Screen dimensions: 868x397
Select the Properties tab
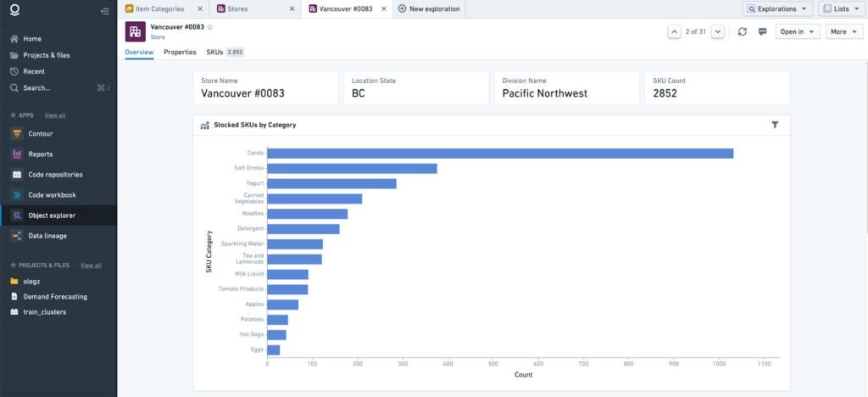[x=180, y=52]
